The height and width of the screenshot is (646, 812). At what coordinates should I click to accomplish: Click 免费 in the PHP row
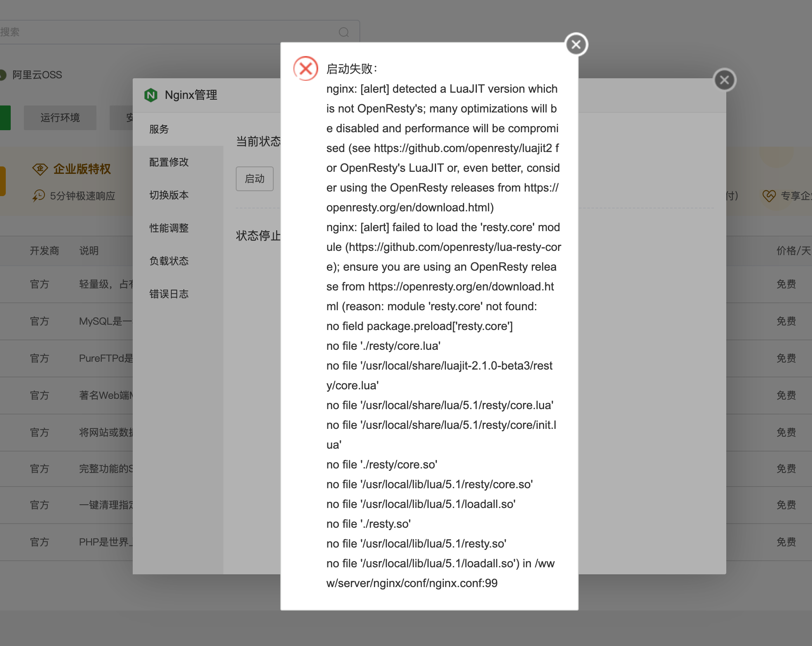(x=786, y=542)
